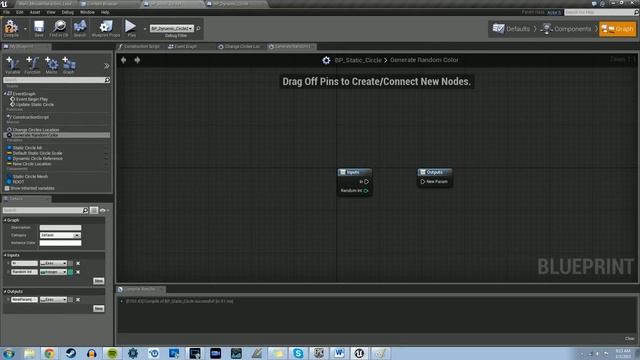Save the blueprint with the Save icon
The width and height of the screenshot is (640, 360).
[x=39, y=29]
